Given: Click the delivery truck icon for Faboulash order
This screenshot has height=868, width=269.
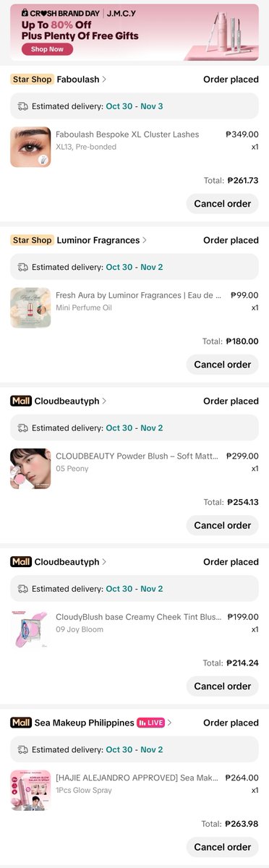Looking at the screenshot, I should 22,106.
